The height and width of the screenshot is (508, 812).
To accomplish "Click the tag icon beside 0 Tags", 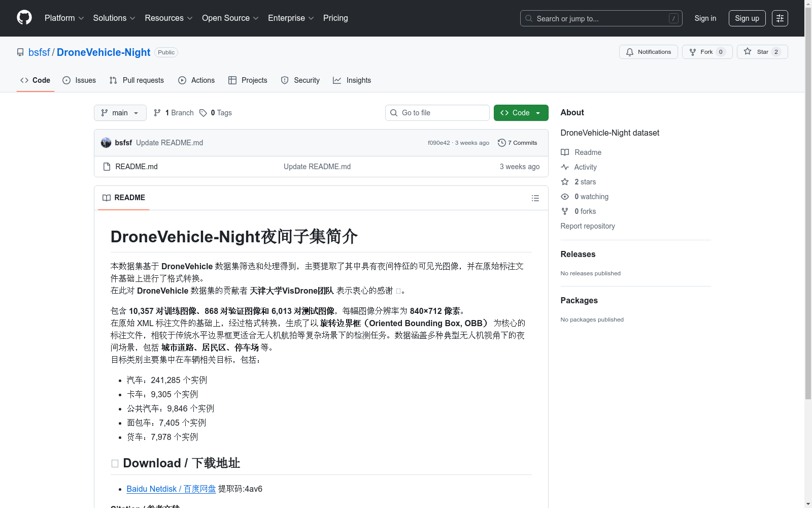I will point(203,113).
